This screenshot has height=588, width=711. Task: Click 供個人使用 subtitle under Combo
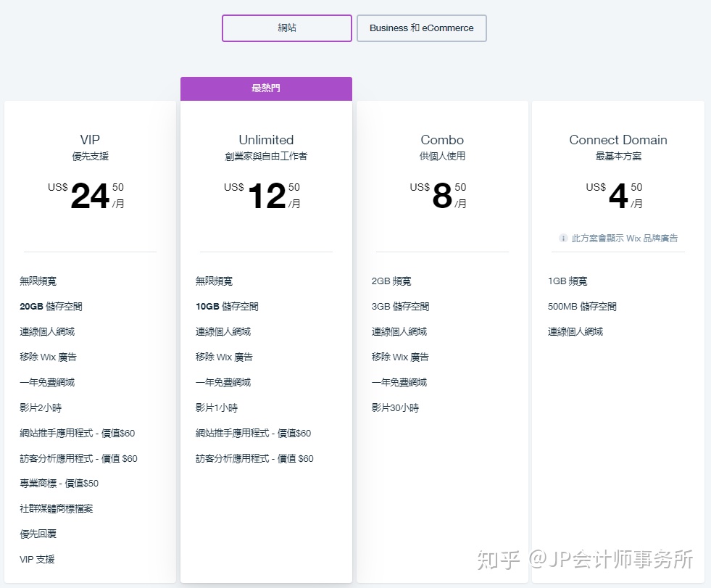(x=442, y=156)
